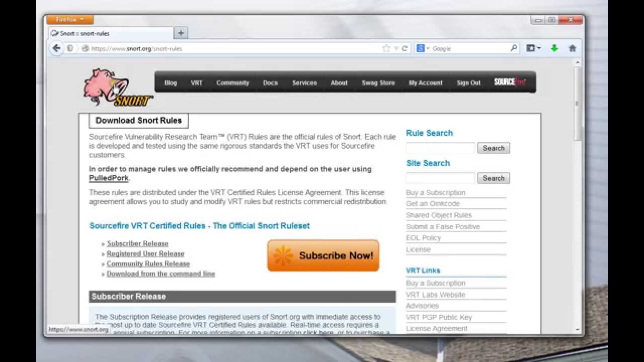
Task: Click the scrollbar up arrow
Action: [577, 62]
